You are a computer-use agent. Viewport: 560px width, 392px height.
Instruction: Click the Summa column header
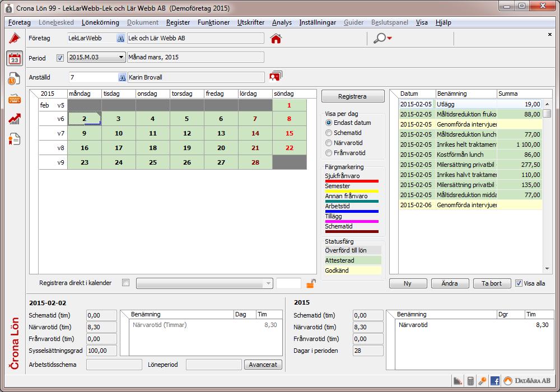(x=520, y=94)
